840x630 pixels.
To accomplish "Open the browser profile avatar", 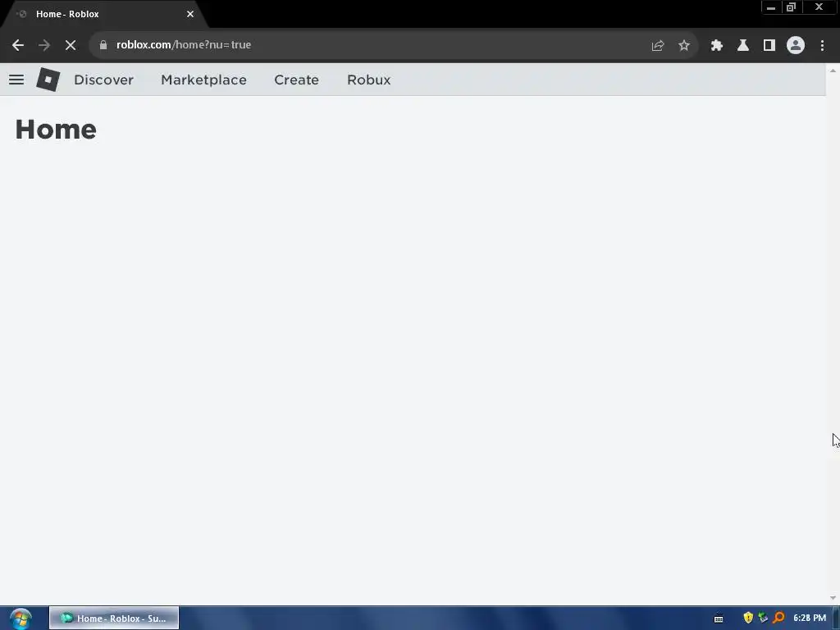I will point(796,46).
